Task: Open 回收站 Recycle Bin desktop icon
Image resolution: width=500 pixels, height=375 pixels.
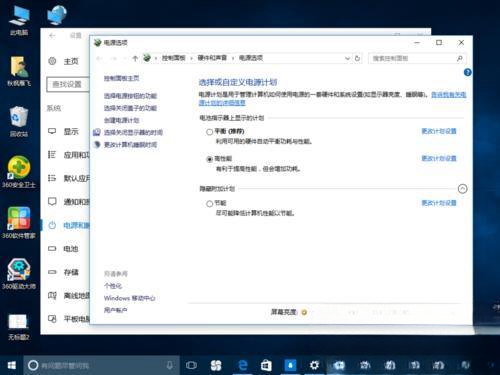Action: [x=19, y=121]
